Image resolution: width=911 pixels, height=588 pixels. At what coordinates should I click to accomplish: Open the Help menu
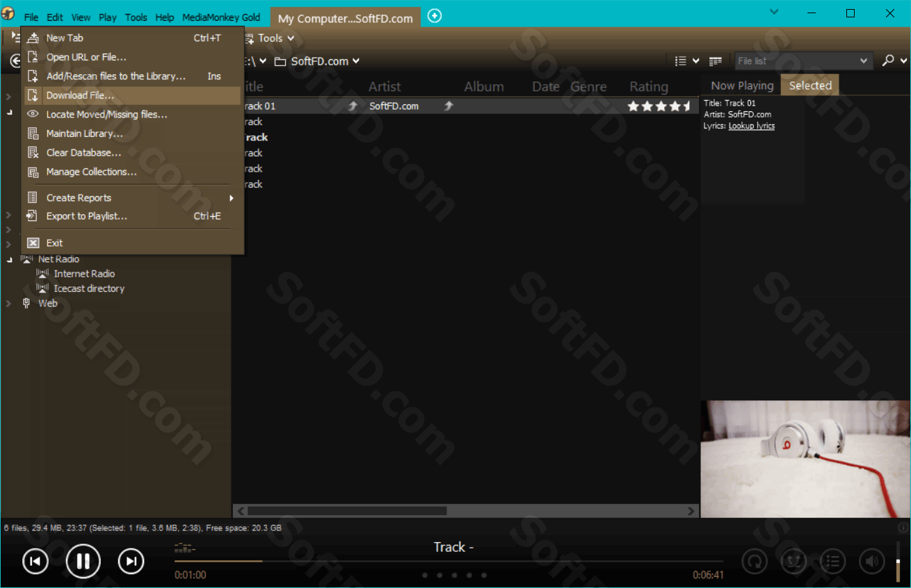click(165, 17)
